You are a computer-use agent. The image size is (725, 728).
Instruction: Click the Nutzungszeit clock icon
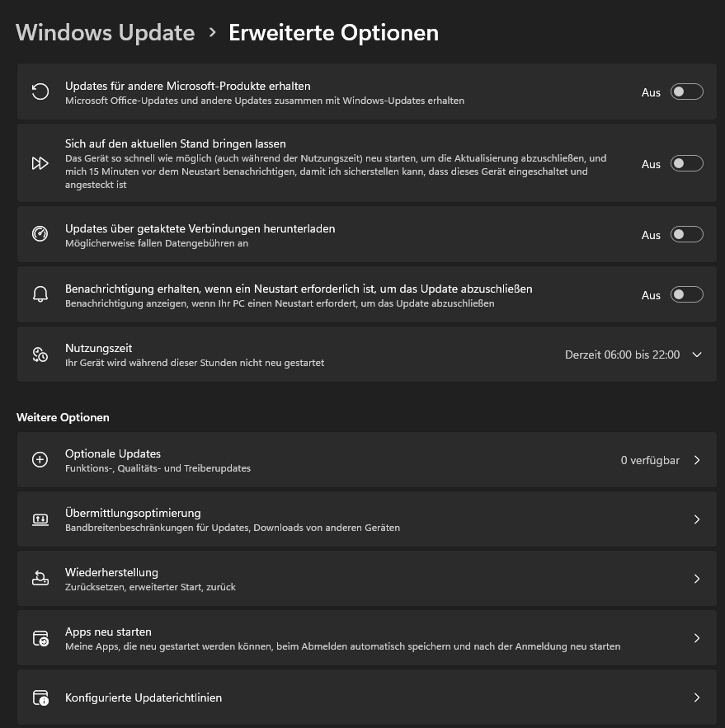point(40,355)
